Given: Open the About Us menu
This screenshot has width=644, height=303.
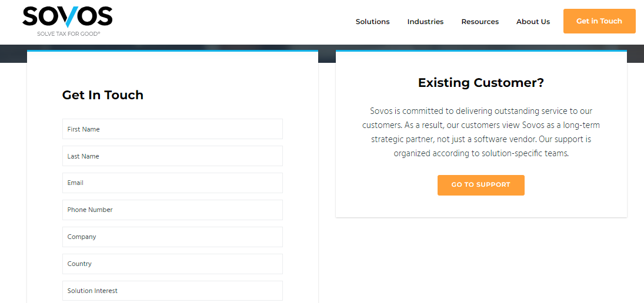Looking at the screenshot, I should (x=533, y=22).
